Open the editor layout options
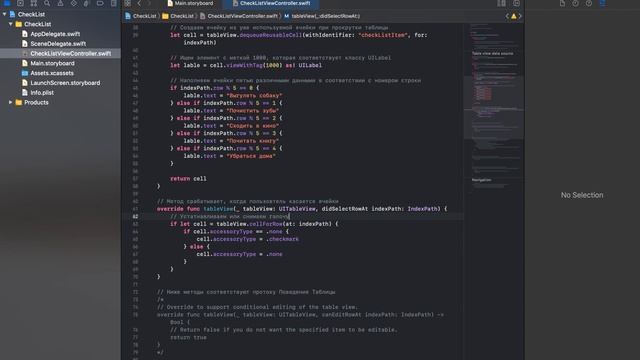640x360 pixels. click(x=501, y=3)
